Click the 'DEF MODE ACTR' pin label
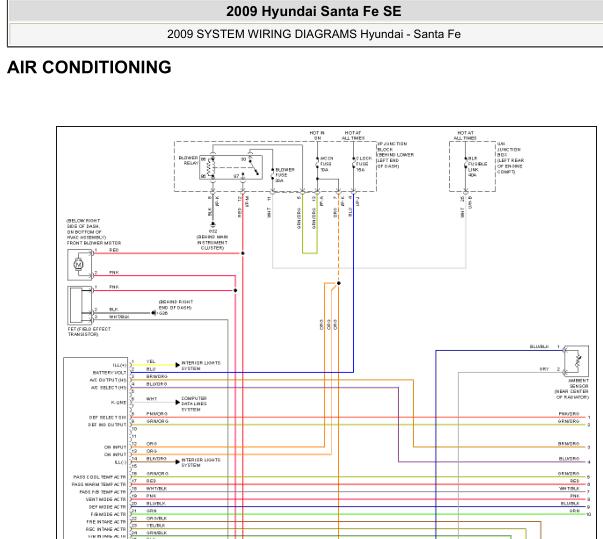This screenshot has height=539, width=603. pyautogui.click(x=107, y=507)
